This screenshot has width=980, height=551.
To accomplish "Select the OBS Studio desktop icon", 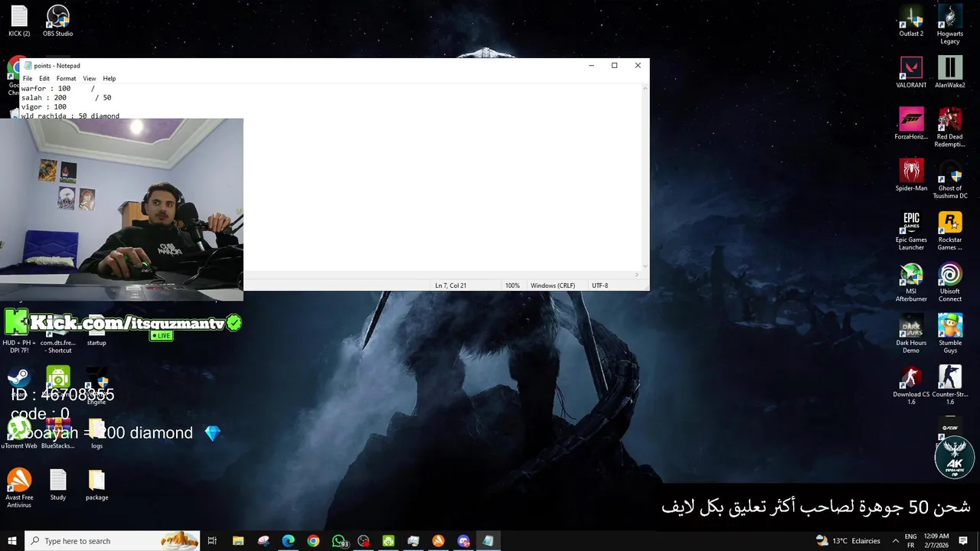I will [57, 21].
